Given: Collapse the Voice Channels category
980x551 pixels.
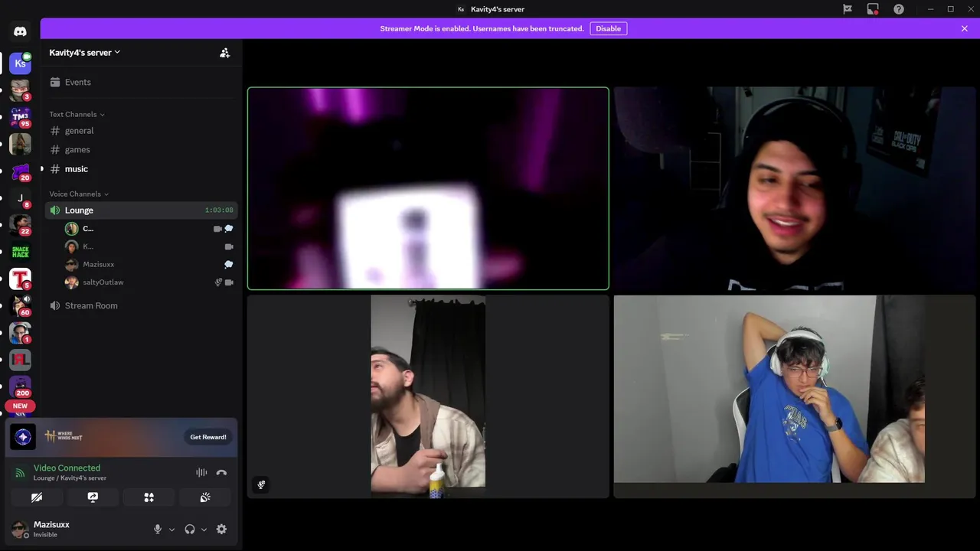Looking at the screenshot, I should 79,194.
